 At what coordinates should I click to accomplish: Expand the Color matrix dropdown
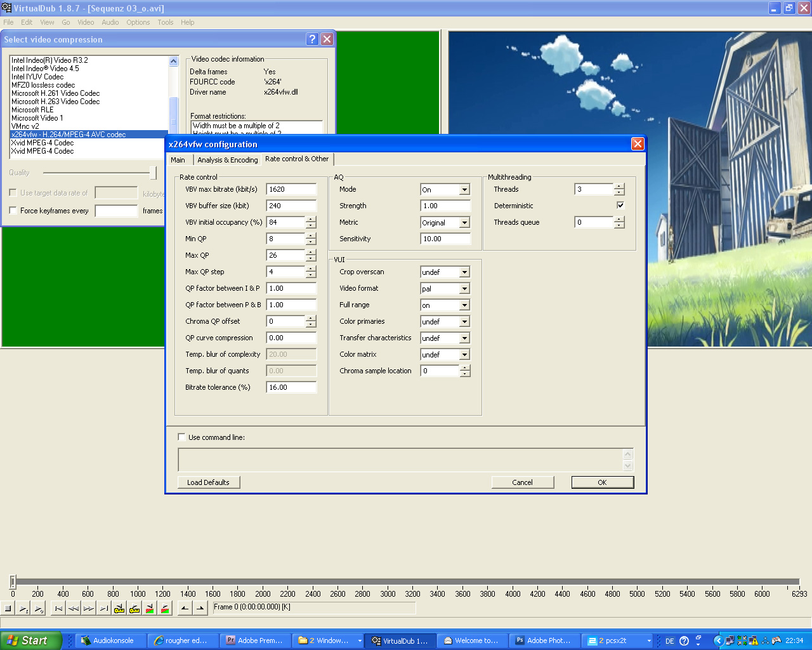coord(464,355)
